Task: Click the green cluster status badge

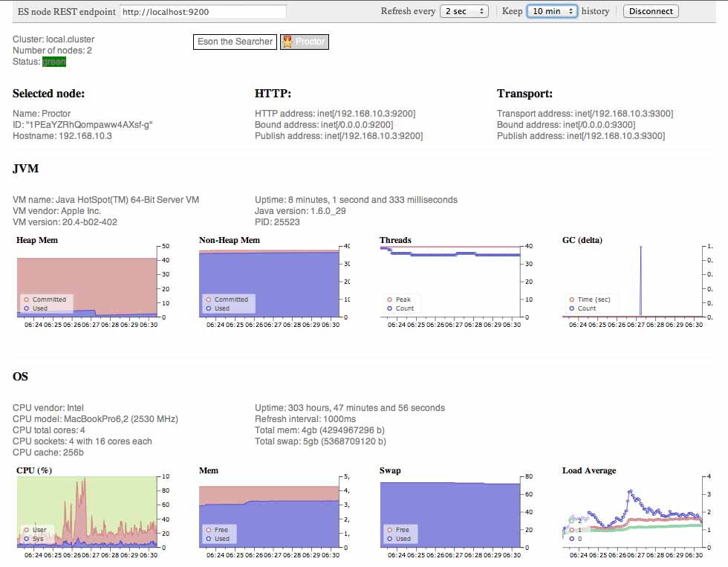Action: (x=54, y=62)
